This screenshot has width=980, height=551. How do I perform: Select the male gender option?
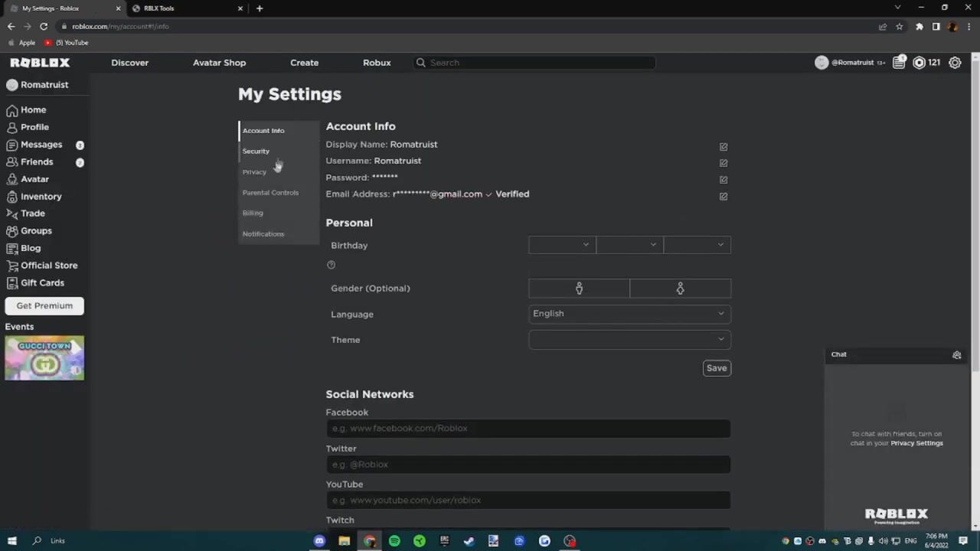coord(579,289)
